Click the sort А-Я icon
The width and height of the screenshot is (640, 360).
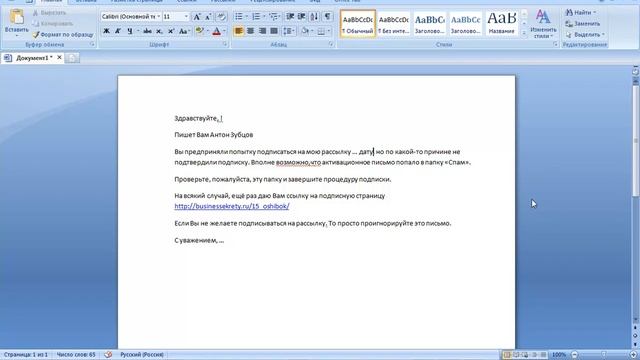(x=314, y=17)
